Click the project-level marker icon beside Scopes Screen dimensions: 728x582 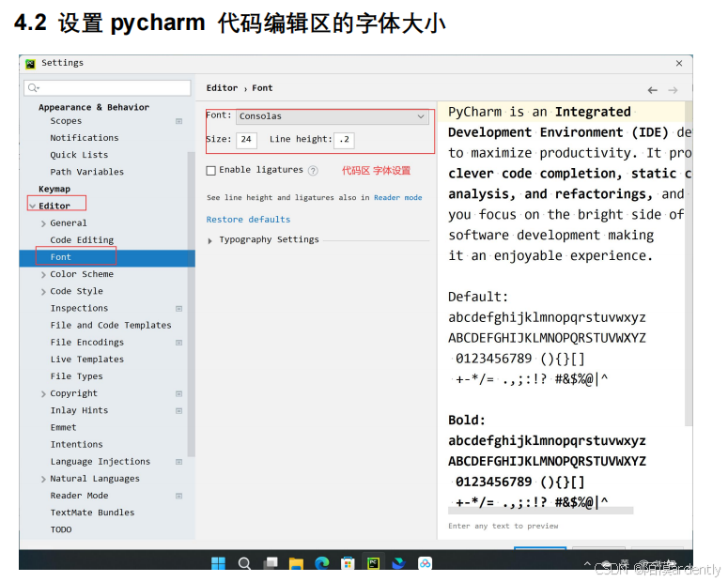178,121
